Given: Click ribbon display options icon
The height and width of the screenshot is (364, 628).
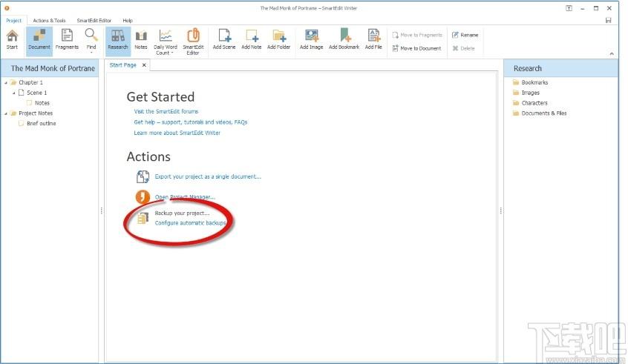Looking at the screenshot, I should (x=569, y=8).
